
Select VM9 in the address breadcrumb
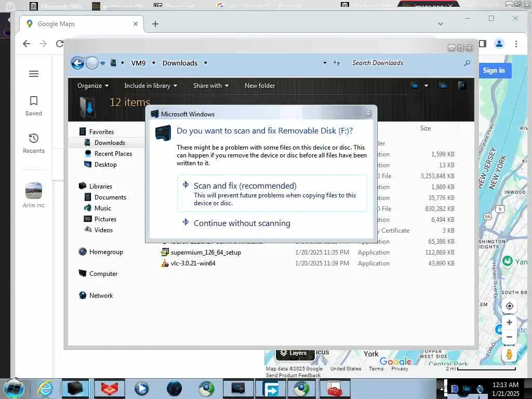coord(138,63)
